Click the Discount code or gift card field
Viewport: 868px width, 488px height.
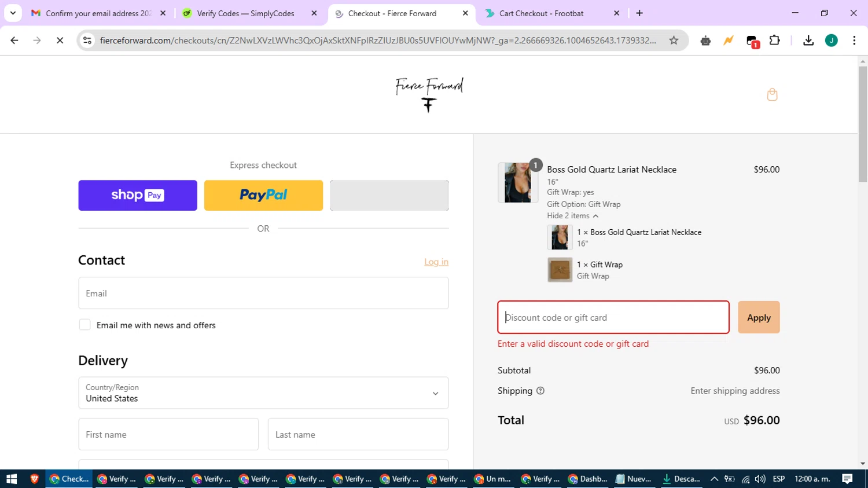[x=613, y=317]
